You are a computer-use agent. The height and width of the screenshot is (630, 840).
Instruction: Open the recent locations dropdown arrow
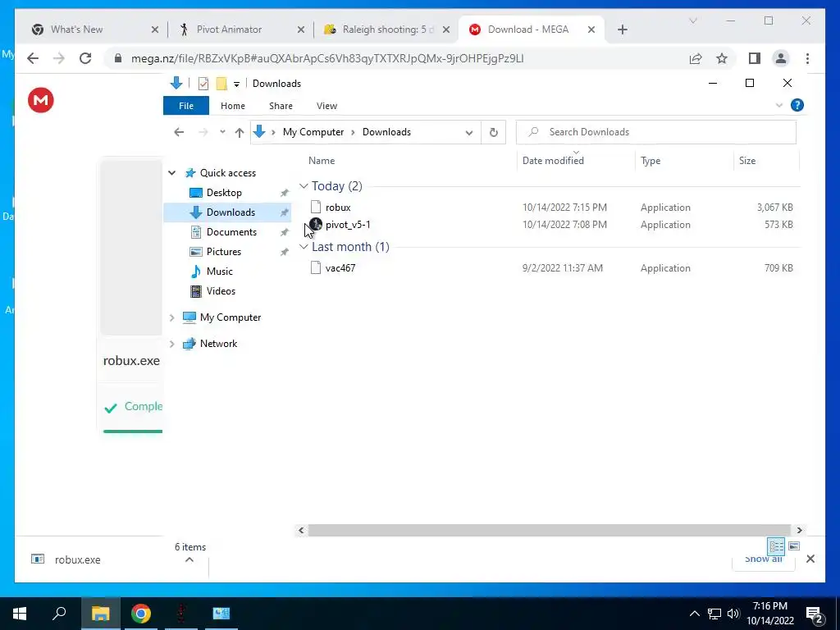click(x=222, y=132)
